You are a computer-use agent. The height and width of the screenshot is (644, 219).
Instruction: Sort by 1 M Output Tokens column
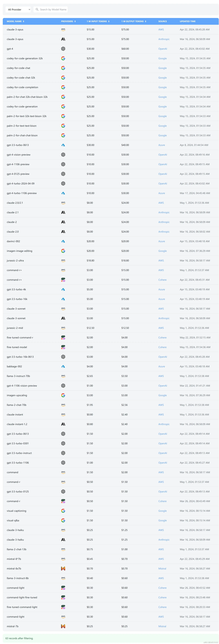click(134, 21)
